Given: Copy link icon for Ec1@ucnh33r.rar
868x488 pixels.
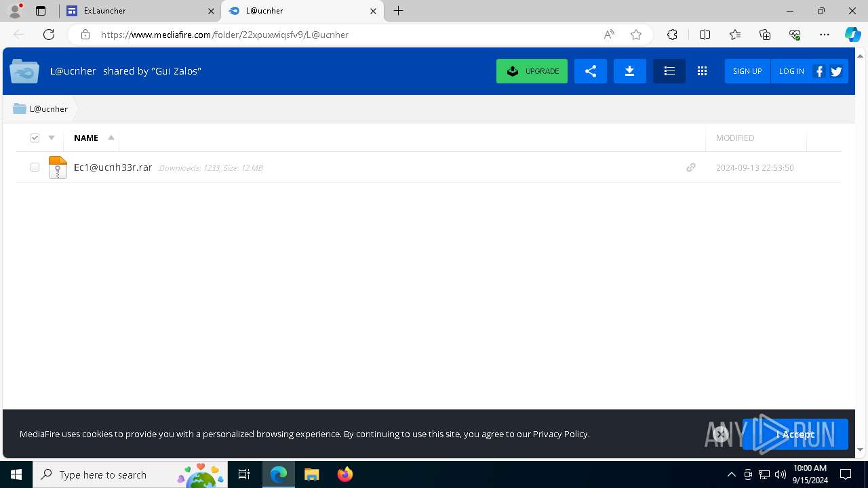Looking at the screenshot, I should click(690, 167).
